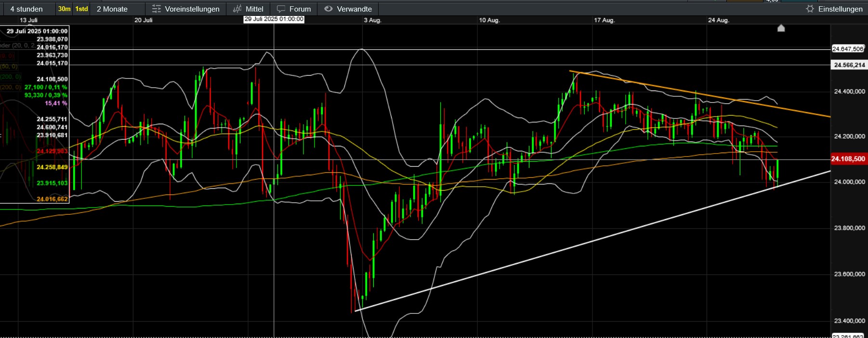
Task: Click the green 23.915,103 indicator value
Action: (52, 183)
